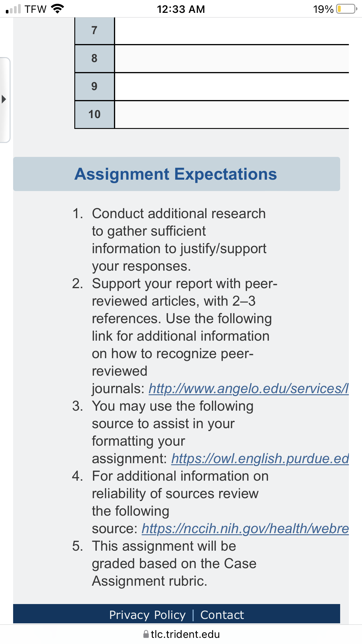This screenshot has height=644, width=362.
Task: Tap the Assignment Expectations heading
Action: (x=175, y=174)
